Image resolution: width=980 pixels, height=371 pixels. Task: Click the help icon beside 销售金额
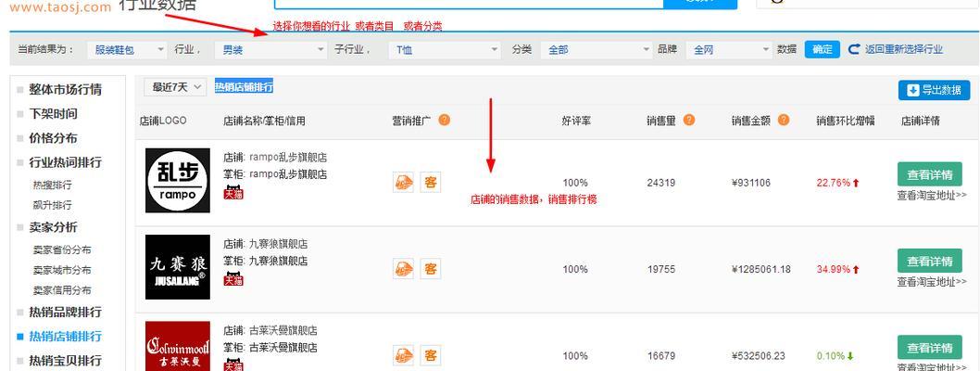click(x=783, y=120)
